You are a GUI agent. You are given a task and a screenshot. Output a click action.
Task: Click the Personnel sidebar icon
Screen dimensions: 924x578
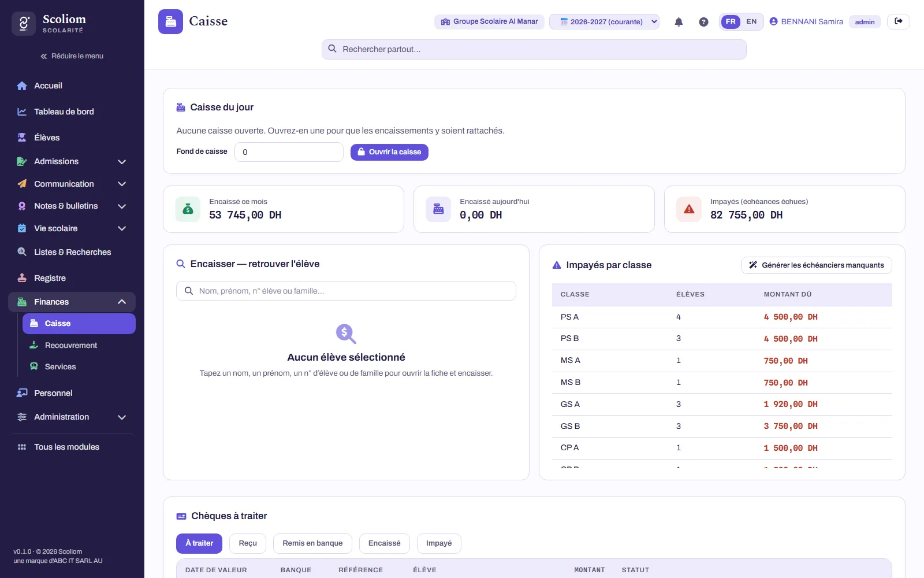pos(22,393)
